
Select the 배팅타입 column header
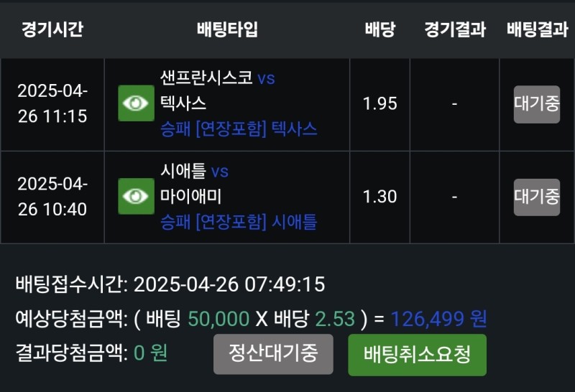[227, 29]
